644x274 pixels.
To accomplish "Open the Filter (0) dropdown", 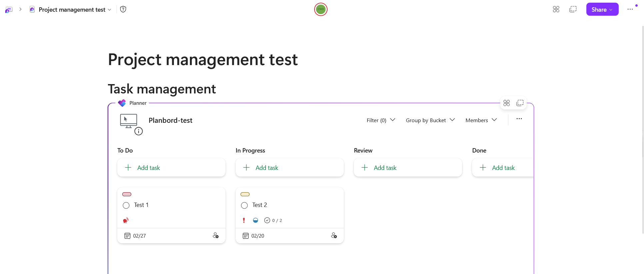I will (381, 120).
